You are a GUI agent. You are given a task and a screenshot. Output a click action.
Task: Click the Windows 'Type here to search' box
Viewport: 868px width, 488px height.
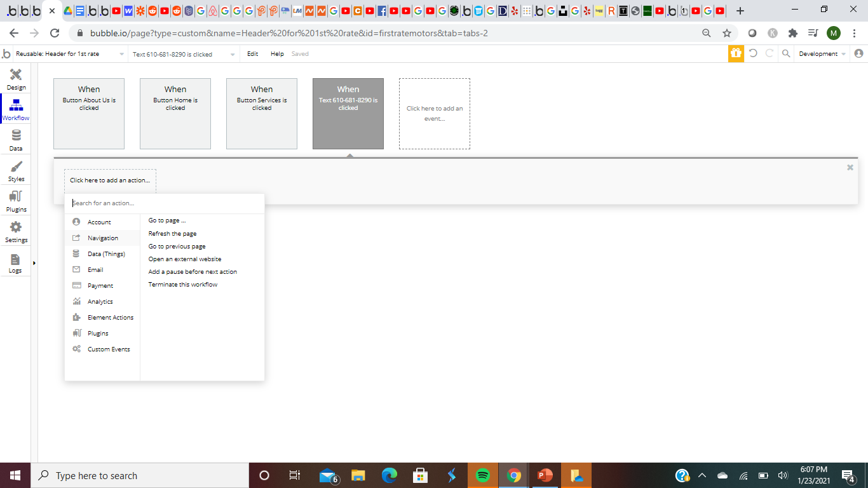coord(140,475)
